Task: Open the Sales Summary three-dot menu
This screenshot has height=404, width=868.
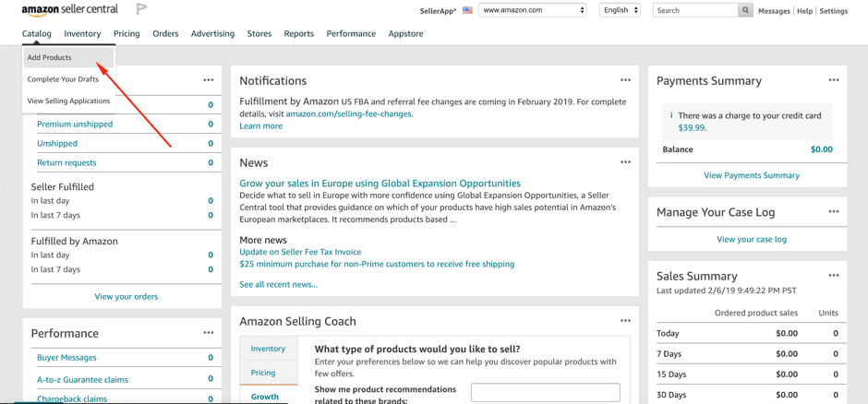Action: pyautogui.click(x=834, y=275)
